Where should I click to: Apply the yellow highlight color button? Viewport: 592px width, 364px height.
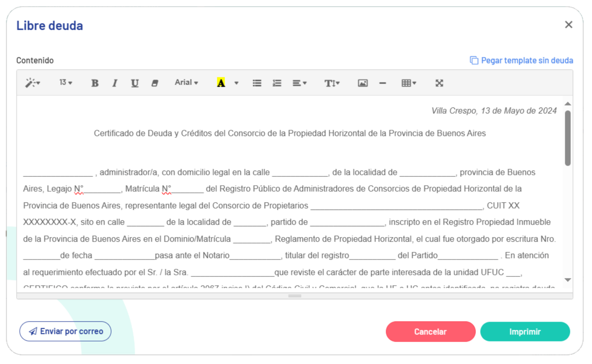point(221,82)
